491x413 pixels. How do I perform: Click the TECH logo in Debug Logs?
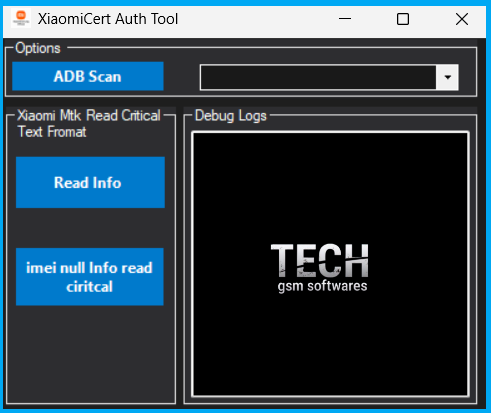[x=320, y=260]
